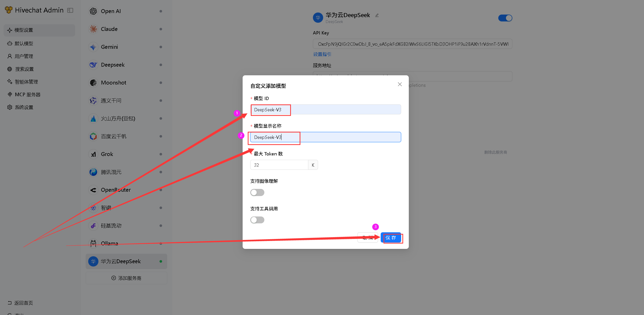Open 搜索设置 in the sidebar
The height and width of the screenshot is (315, 644).
[x=39, y=69]
